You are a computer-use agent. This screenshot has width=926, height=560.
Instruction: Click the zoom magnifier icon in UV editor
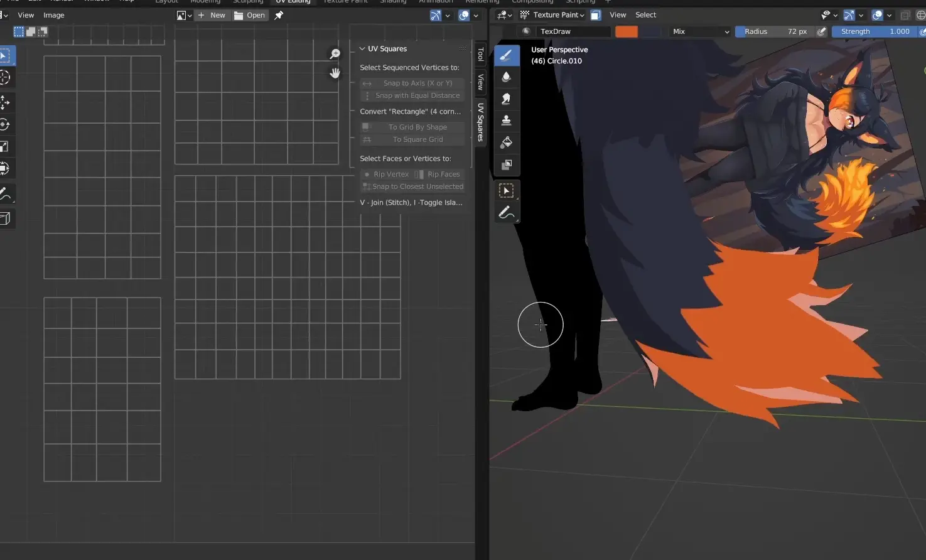pos(335,55)
